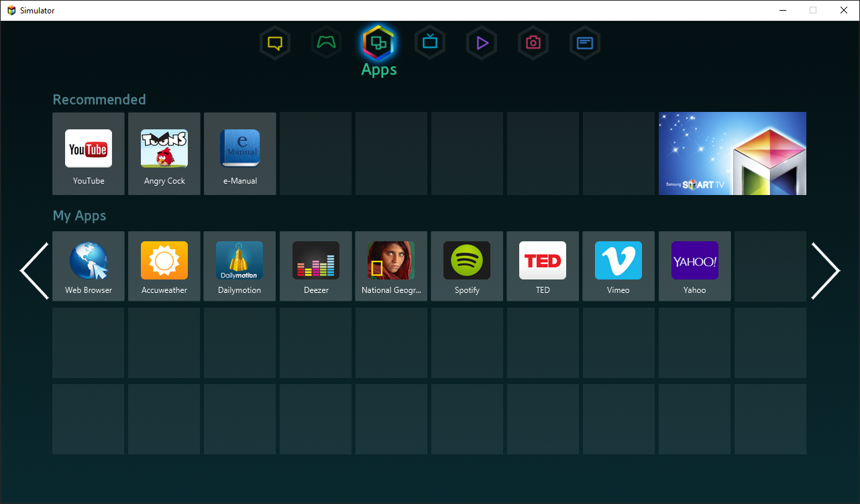
Task: Launch the National Geographic app
Action: [391, 266]
